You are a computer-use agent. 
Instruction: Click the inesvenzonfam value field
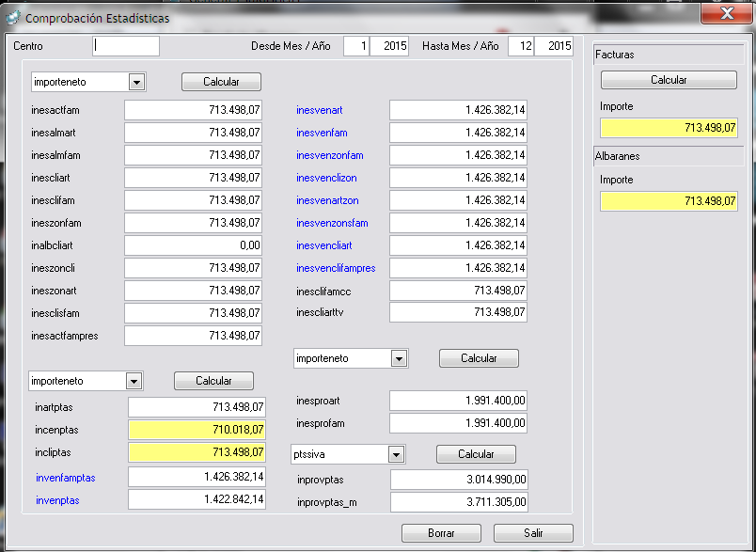tap(459, 155)
